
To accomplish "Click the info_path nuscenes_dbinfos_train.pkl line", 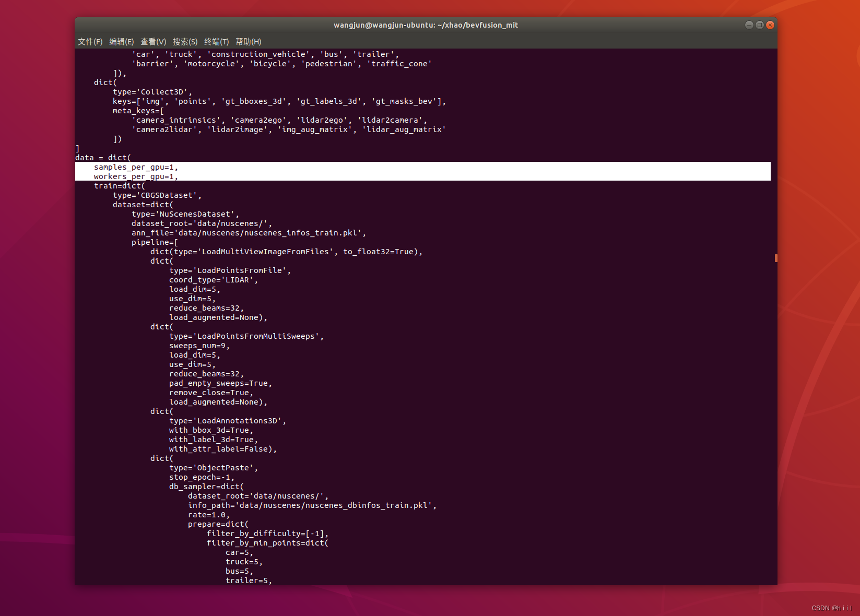I will tap(312, 505).
